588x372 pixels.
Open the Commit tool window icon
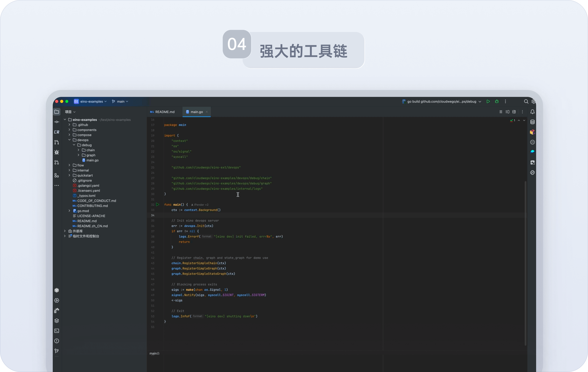(x=57, y=122)
